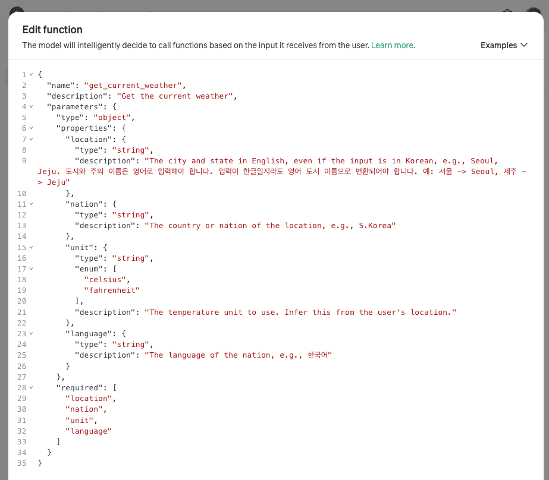Collapse the "language" block fold arrow
This screenshot has height=480, width=549.
coord(31,333)
